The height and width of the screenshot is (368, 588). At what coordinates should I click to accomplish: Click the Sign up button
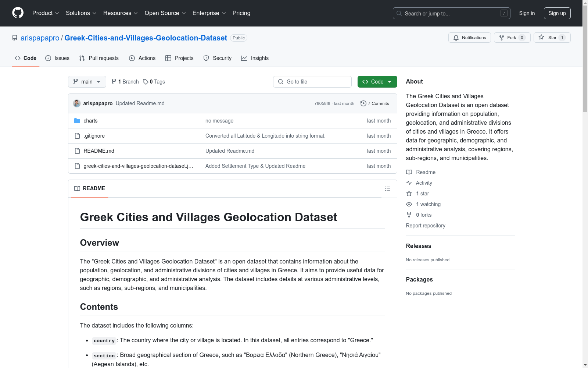[x=557, y=13]
